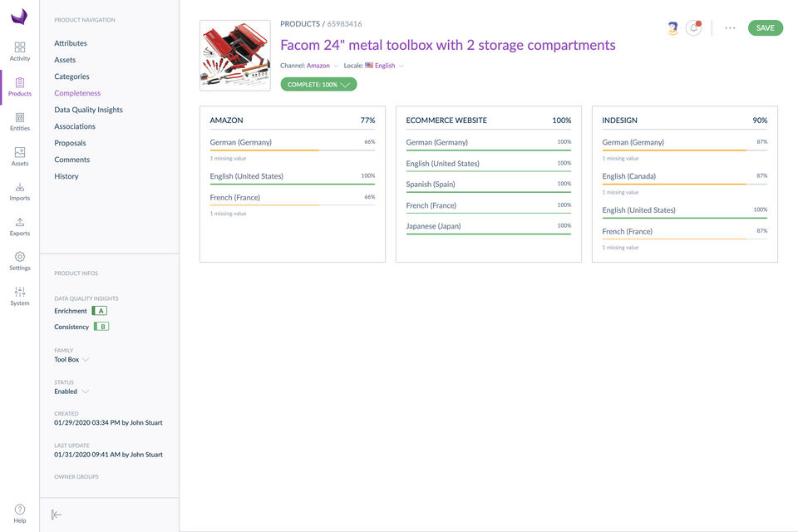The image size is (798, 532).
Task: Click the toolbox product thumbnail
Action: 235,56
